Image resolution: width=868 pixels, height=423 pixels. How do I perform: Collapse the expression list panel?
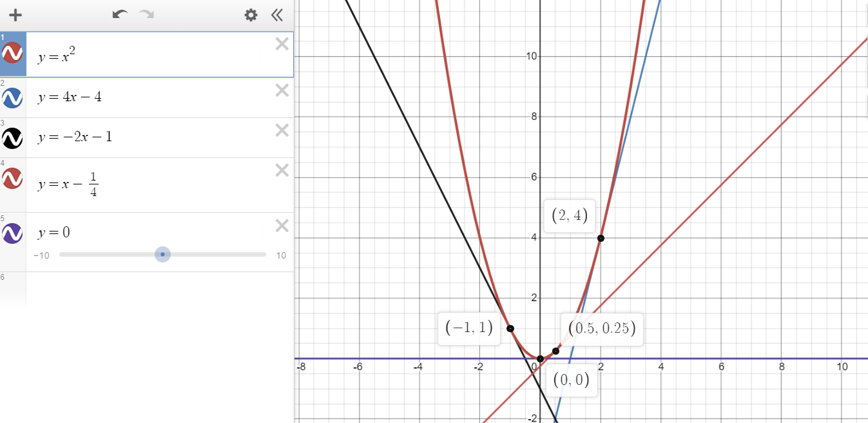(277, 15)
